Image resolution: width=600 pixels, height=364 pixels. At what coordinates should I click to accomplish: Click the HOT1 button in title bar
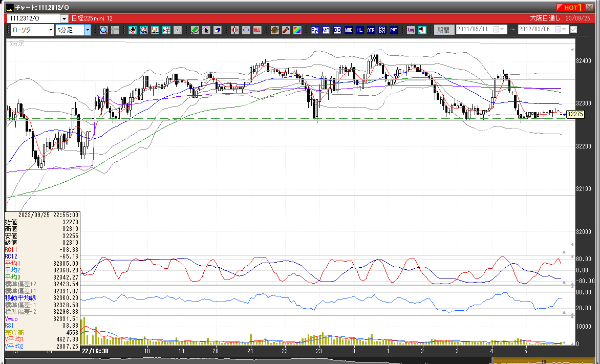(x=570, y=7)
